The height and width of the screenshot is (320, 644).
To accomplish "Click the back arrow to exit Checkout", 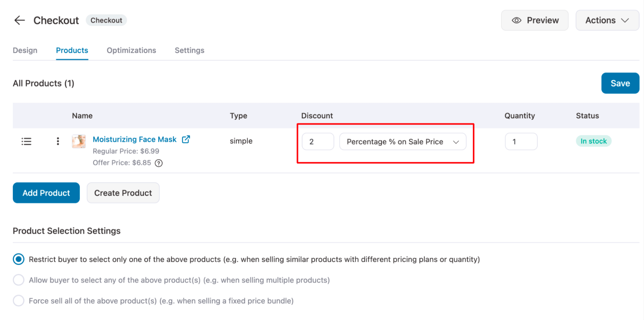I will (x=19, y=20).
